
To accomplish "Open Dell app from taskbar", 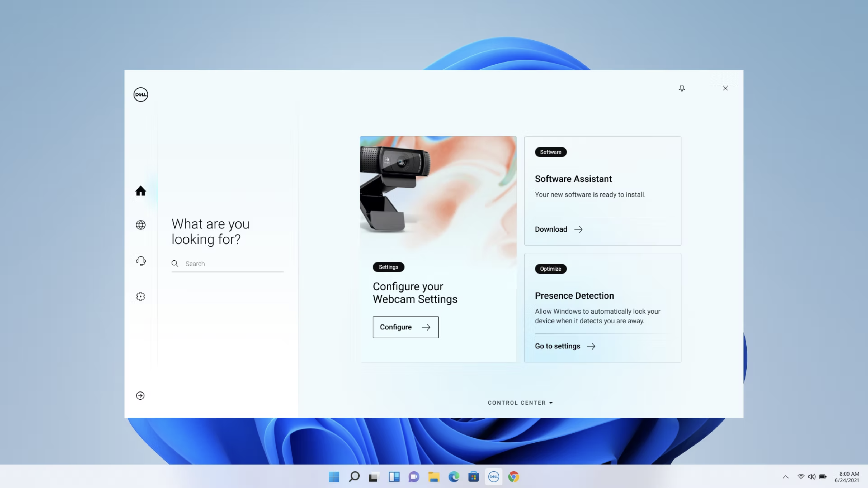I will pyautogui.click(x=494, y=477).
